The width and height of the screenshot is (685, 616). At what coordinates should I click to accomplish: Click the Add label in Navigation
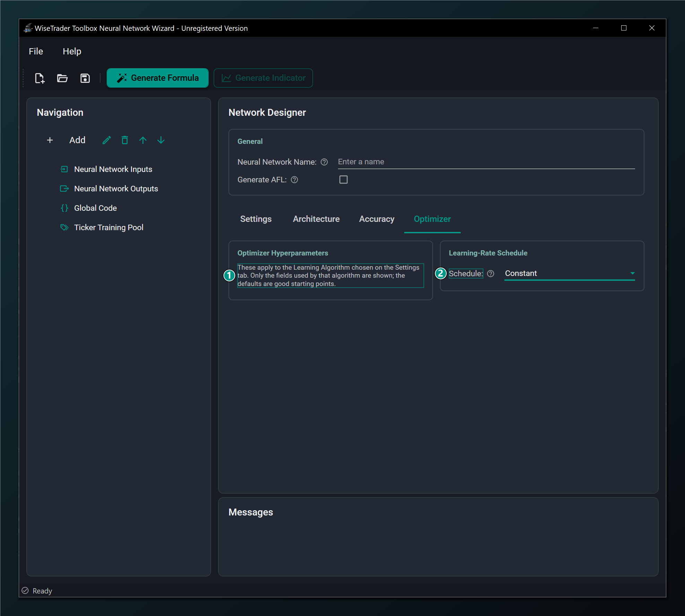coord(77,140)
